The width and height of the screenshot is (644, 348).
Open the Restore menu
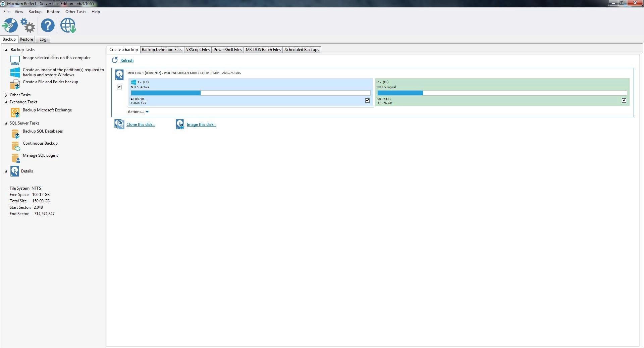click(x=53, y=12)
